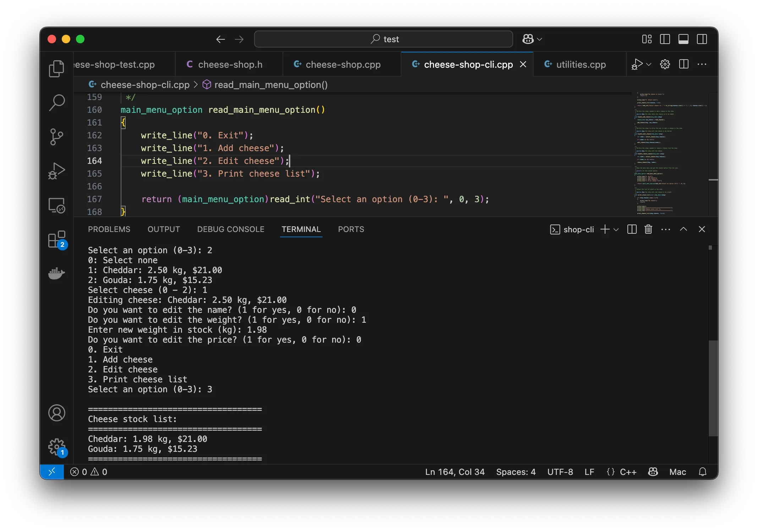Viewport: 758px width, 532px height.
Task: Click the test command center search box
Action: click(383, 39)
